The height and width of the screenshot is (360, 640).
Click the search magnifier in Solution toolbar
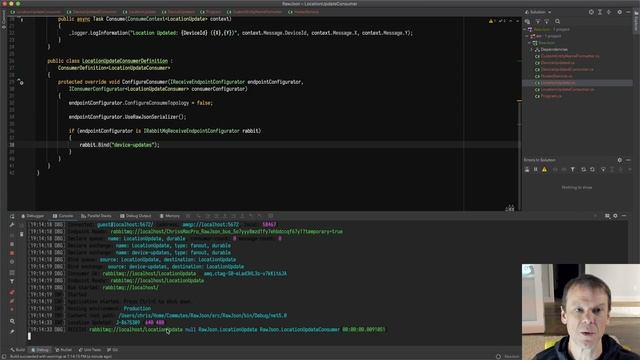pos(558,22)
